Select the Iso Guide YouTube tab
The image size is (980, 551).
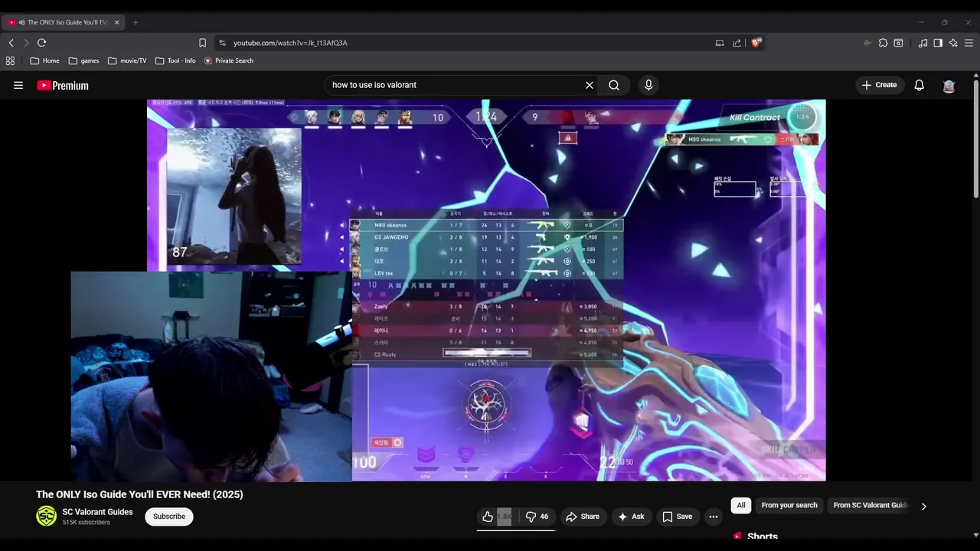click(x=64, y=22)
